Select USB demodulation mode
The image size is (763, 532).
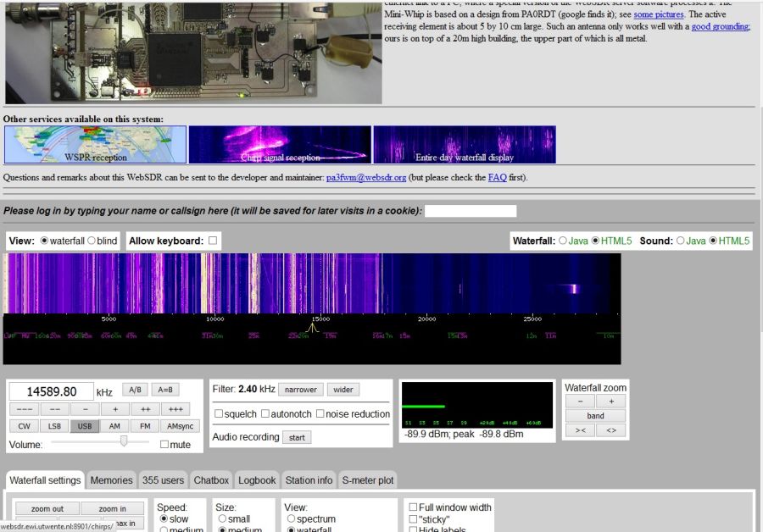[x=84, y=426]
